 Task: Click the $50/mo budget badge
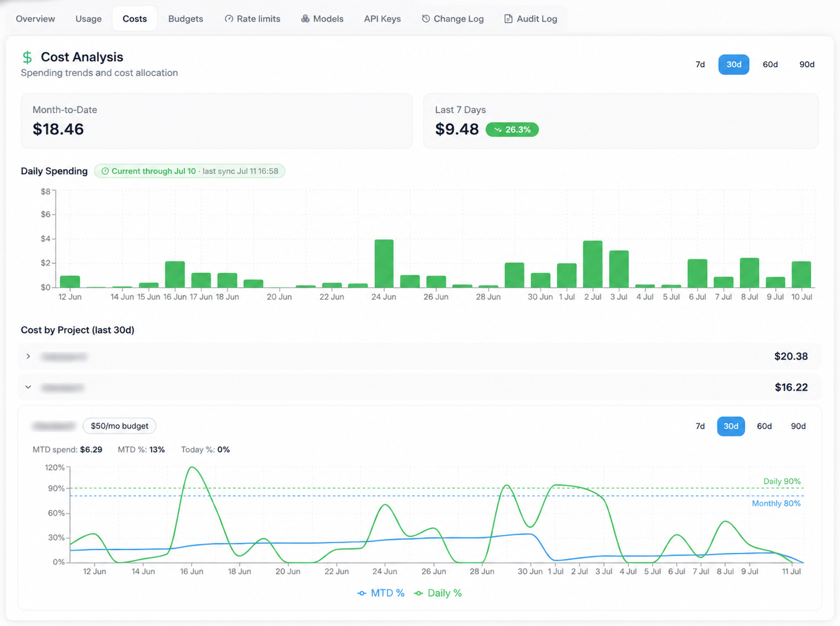pyautogui.click(x=120, y=426)
